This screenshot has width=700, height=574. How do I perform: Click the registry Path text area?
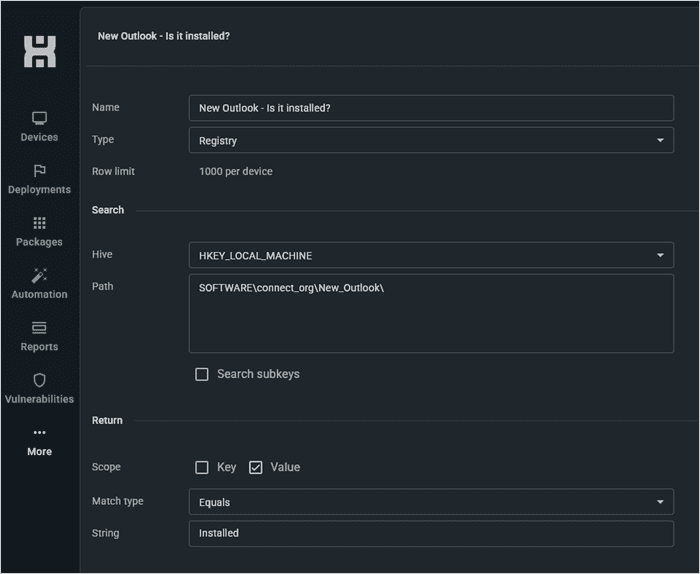(430, 314)
